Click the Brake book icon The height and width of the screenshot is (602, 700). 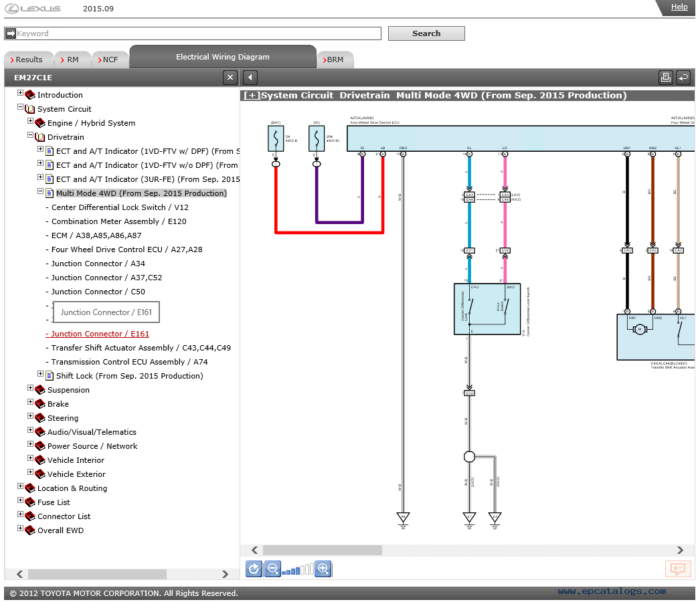(39, 404)
